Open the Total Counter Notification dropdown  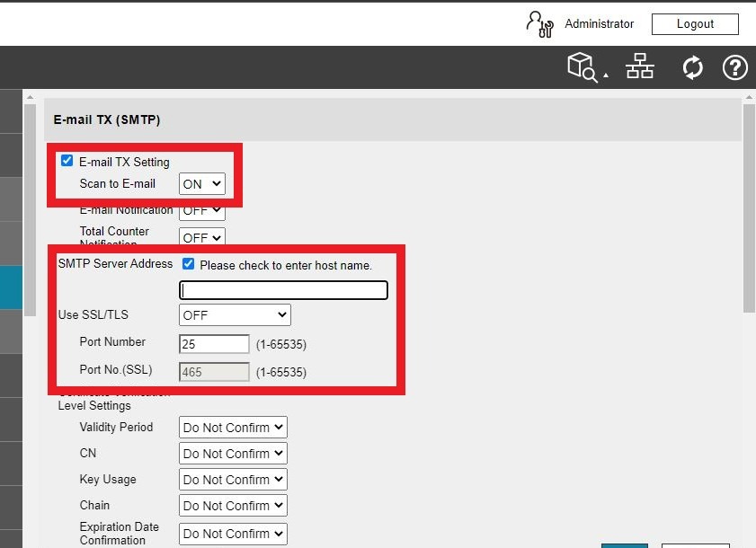click(200, 237)
